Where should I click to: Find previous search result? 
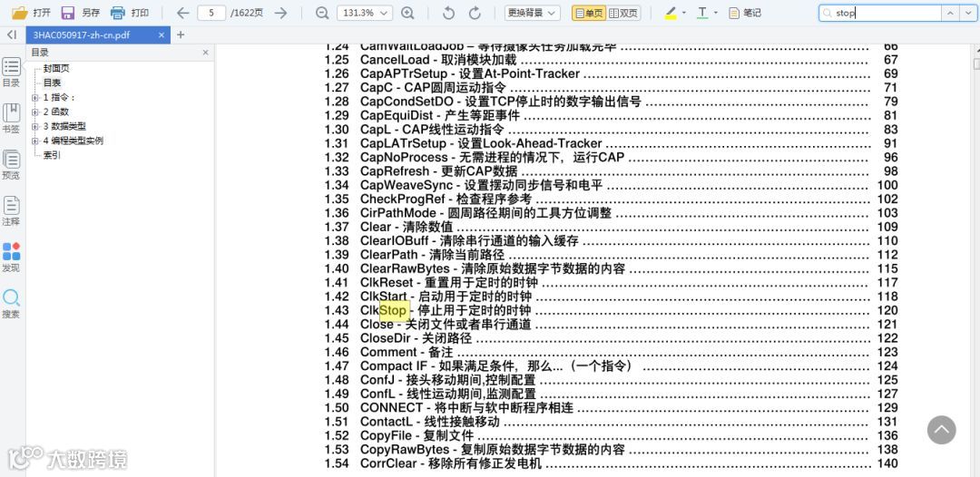(x=951, y=13)
